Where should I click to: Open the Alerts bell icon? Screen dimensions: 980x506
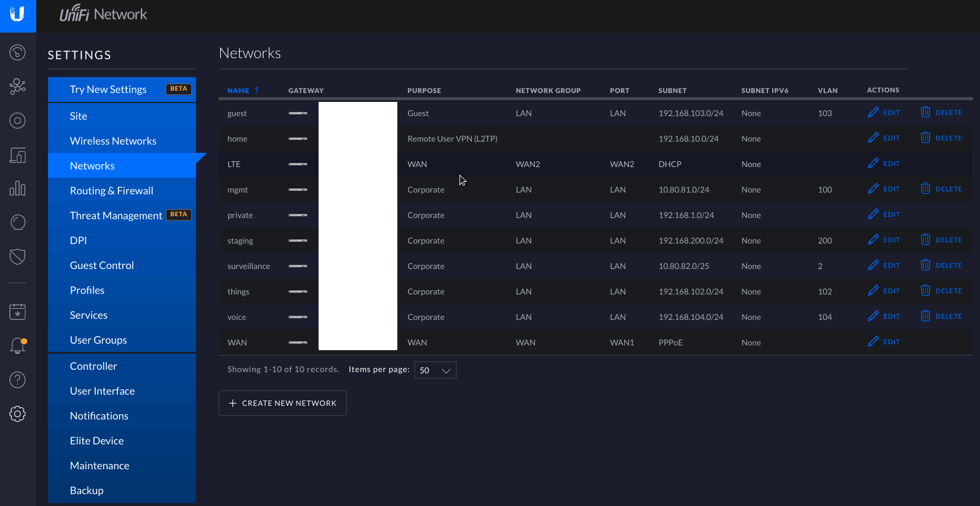pos(18,345)
